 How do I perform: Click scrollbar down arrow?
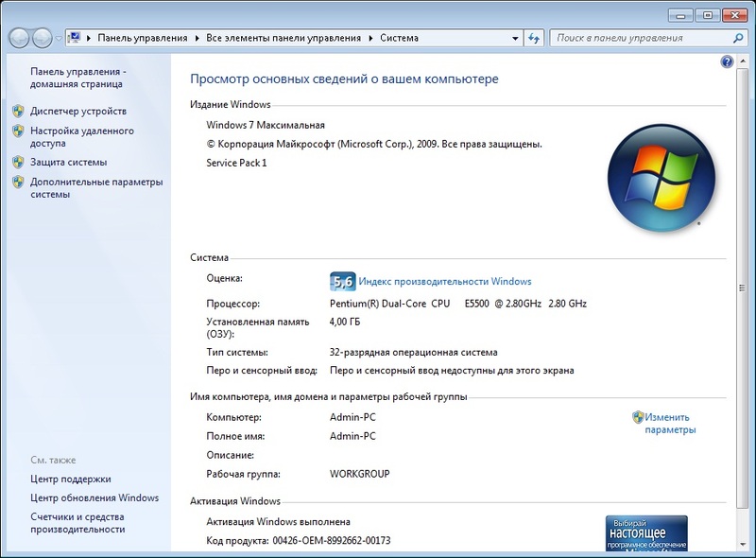[742, 545]
